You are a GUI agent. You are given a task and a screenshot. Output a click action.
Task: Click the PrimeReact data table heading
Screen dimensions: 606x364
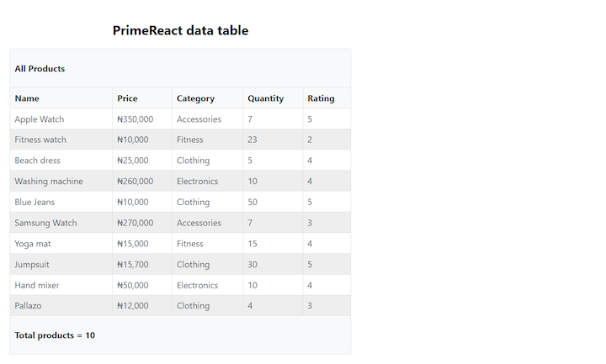click(180, 30)
